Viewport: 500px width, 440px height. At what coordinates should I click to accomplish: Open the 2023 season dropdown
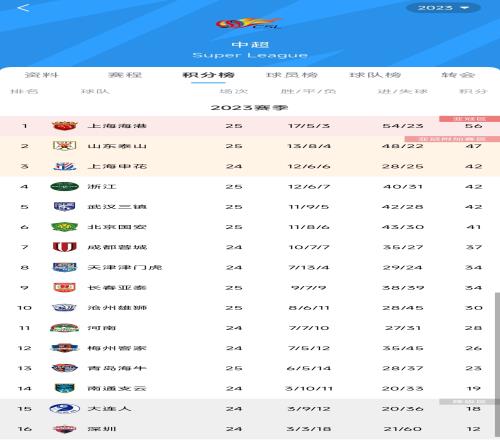pyautogui.click(x=443, y=8)
